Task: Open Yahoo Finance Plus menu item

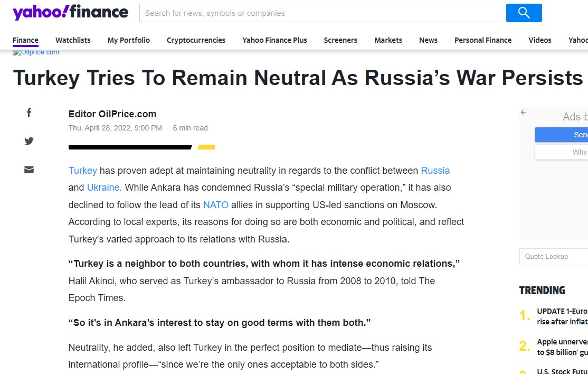Action: [274, 40]
